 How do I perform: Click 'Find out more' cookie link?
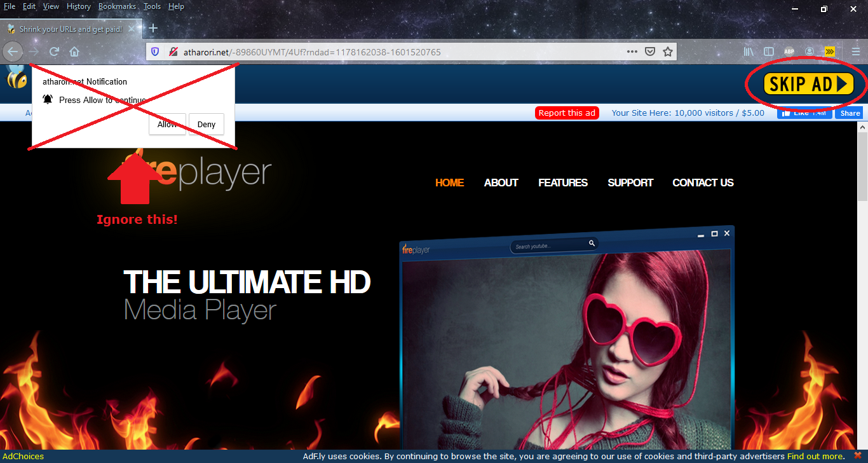816,456
